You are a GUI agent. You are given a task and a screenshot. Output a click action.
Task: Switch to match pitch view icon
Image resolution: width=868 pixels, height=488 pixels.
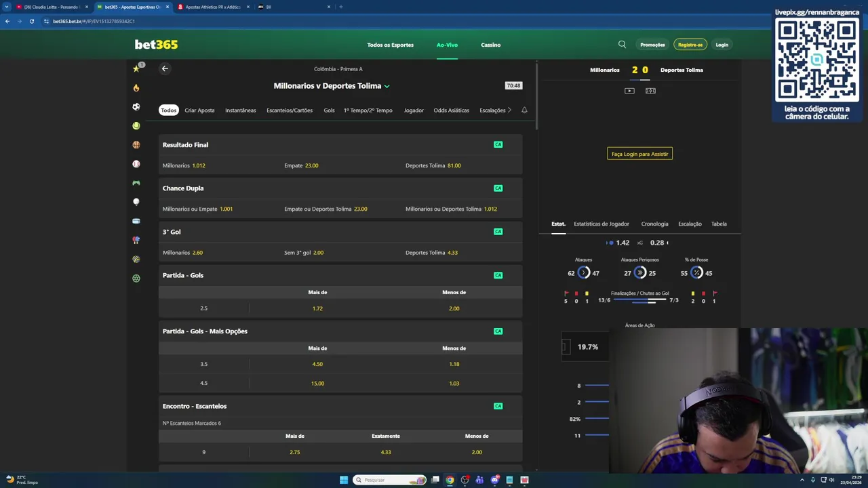click(x=650, y=91)
